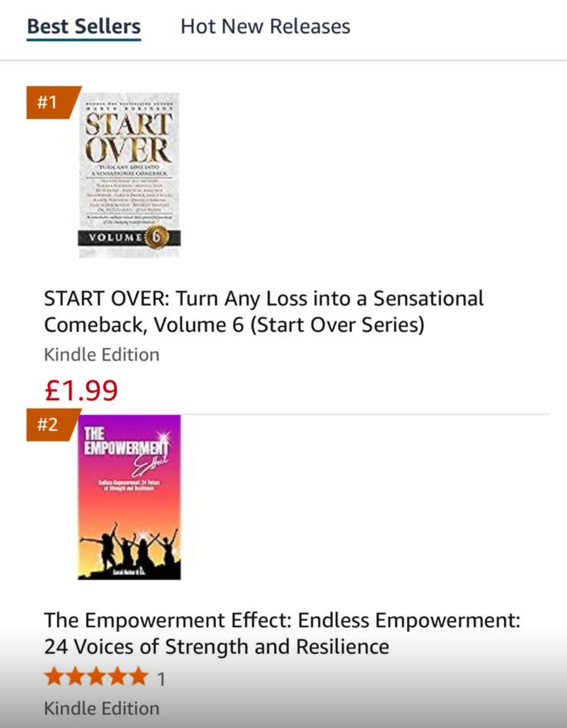The width and height of the screenshot is (567, 728).
Task: Click the £1.99 price
Action: [x=81, y=390]
